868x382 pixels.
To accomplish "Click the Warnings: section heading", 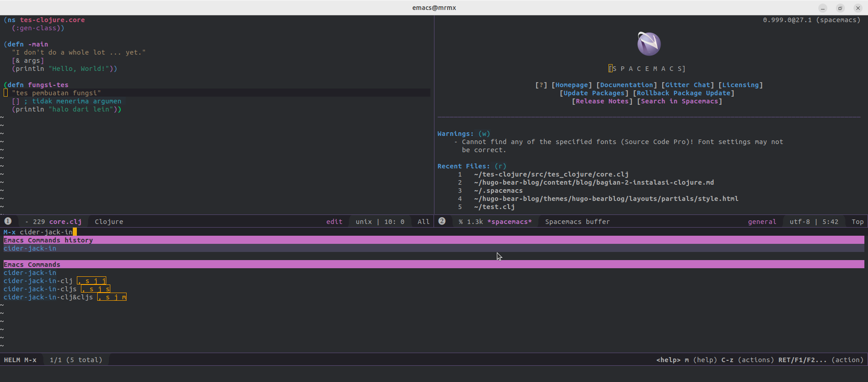I will click(x=455, y=134).
